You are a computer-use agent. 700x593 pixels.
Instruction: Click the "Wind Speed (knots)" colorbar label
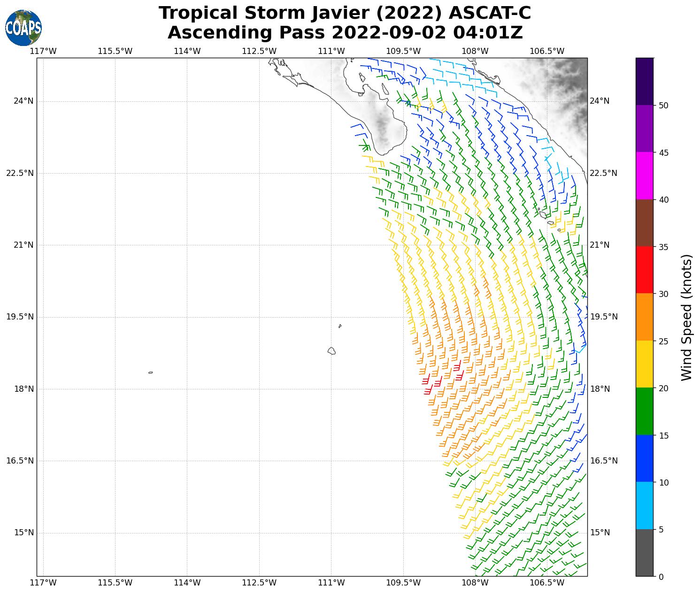click(686, 317)
